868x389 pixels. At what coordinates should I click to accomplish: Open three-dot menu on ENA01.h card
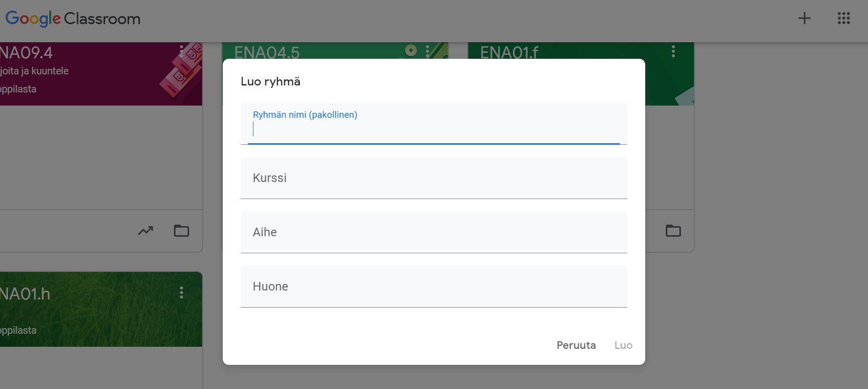pos(182,293)
